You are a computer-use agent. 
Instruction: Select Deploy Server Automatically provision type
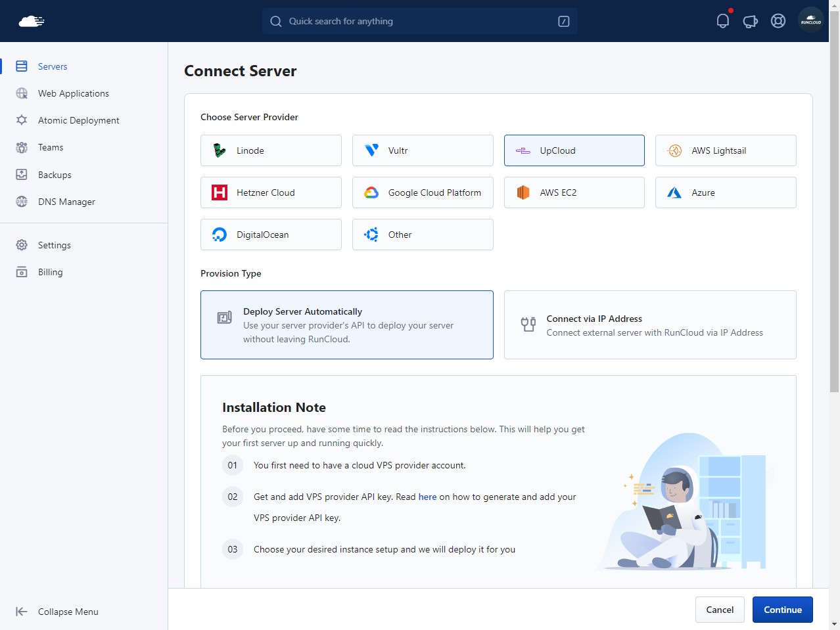coord(346,325)
